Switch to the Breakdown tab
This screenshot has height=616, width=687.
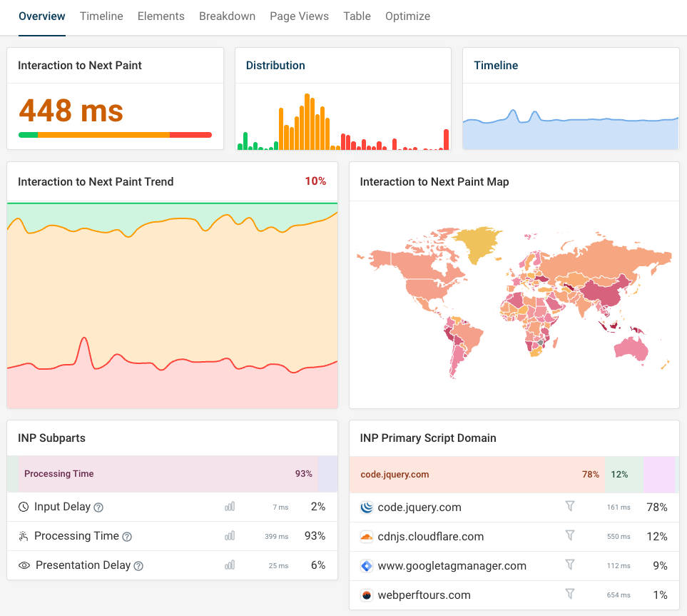coord(227,16)
